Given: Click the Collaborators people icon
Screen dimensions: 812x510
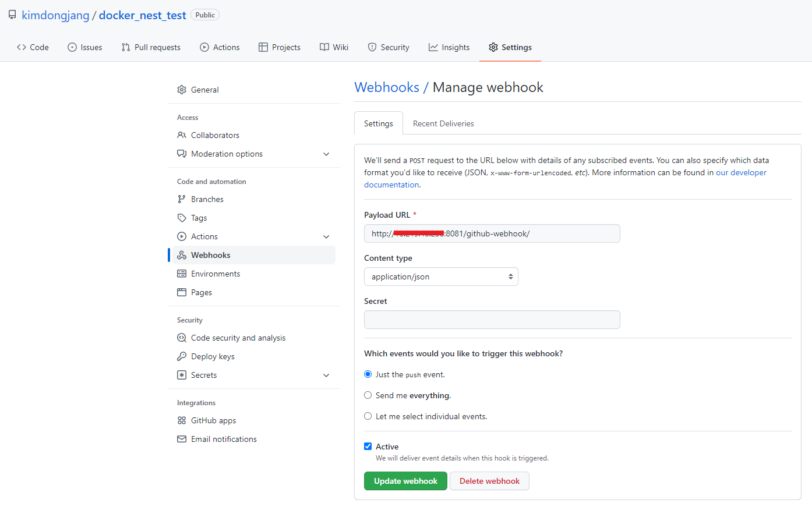Looking at the screenshot, I should coord(182,135).
